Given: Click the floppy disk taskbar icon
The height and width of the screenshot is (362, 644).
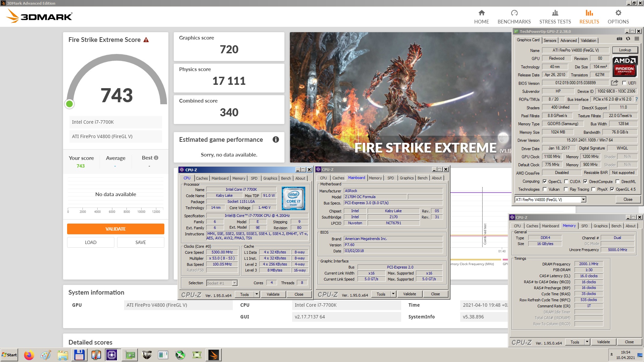Looking at the screenshot, I should click(79, 355).
